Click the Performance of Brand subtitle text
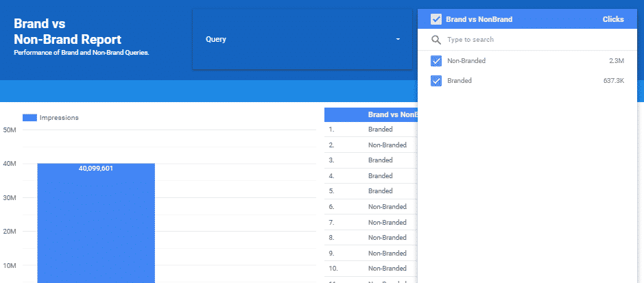This screenshot has width=644, height=283. pos(82,53)
